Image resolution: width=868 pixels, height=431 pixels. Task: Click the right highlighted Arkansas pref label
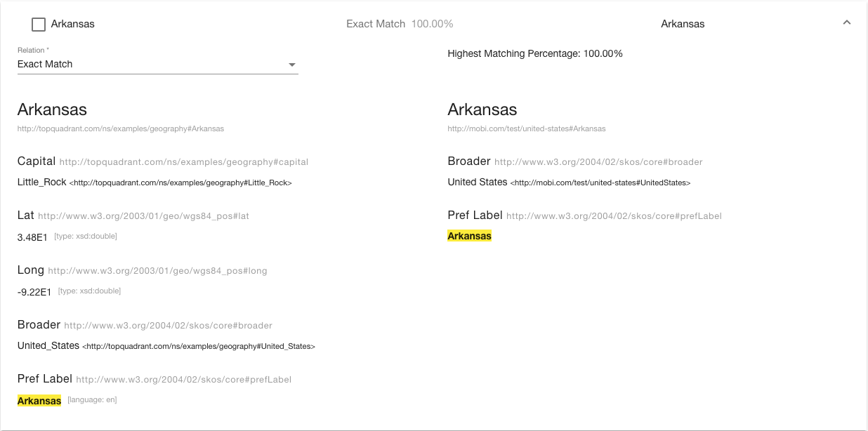pos(469,237)
